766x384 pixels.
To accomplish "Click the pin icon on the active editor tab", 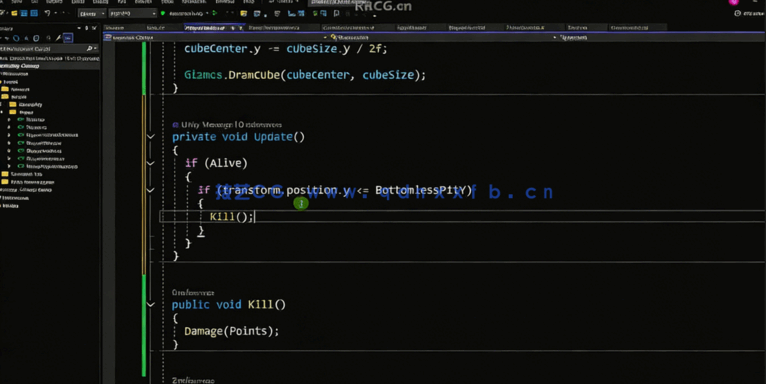I will click(x=233, y=28).
